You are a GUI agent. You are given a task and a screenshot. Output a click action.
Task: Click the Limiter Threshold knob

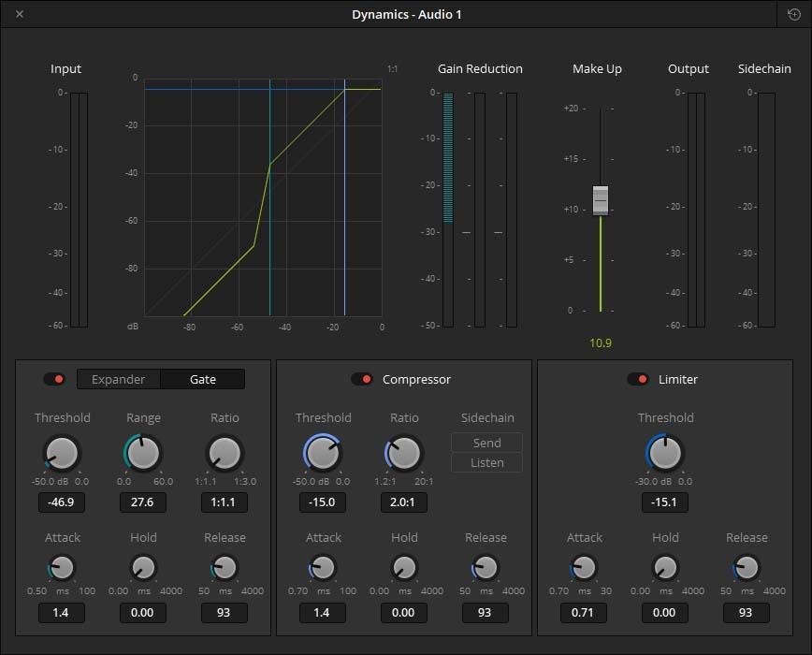665,454
